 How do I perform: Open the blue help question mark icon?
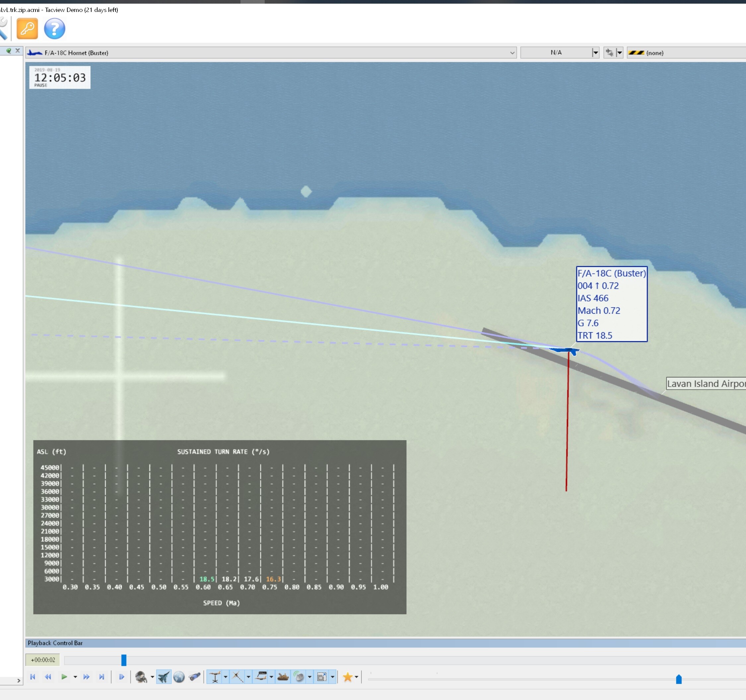[x=55, y=29]
